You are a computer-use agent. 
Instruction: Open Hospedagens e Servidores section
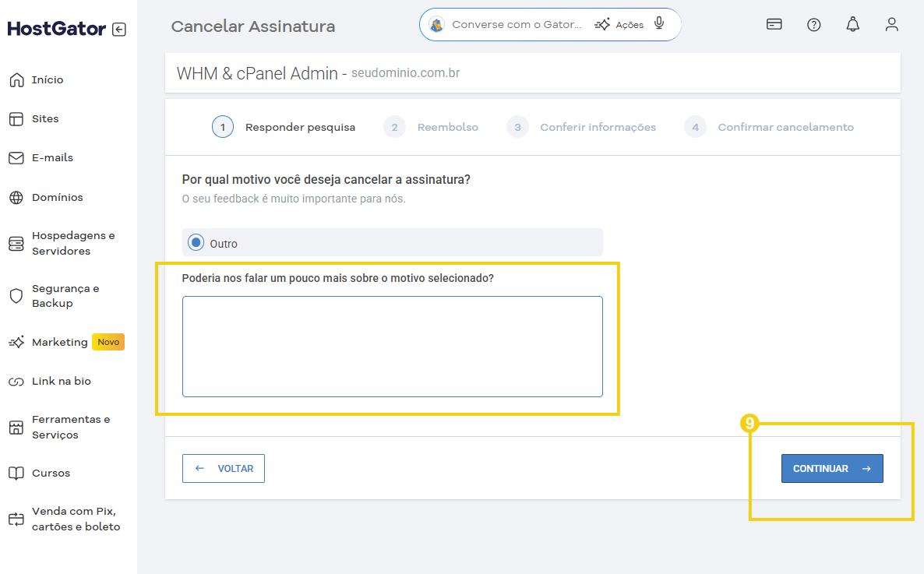point(72,243)
